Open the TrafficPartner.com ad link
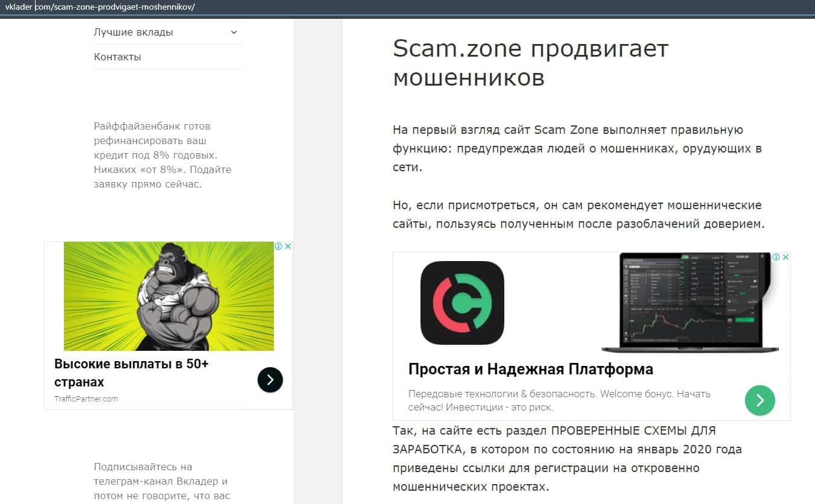The width and height of the screenshot is (815, 504). (x=86, y=399)
